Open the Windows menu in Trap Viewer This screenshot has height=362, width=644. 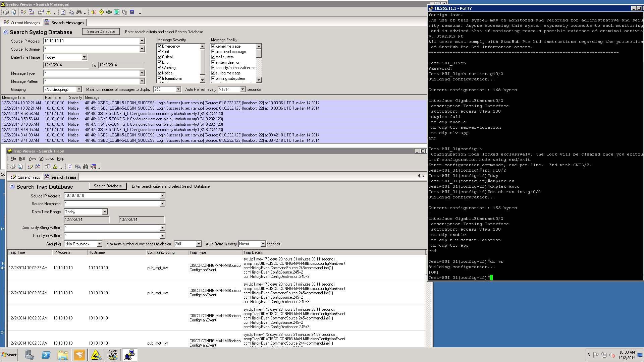(x=47, y=159)
